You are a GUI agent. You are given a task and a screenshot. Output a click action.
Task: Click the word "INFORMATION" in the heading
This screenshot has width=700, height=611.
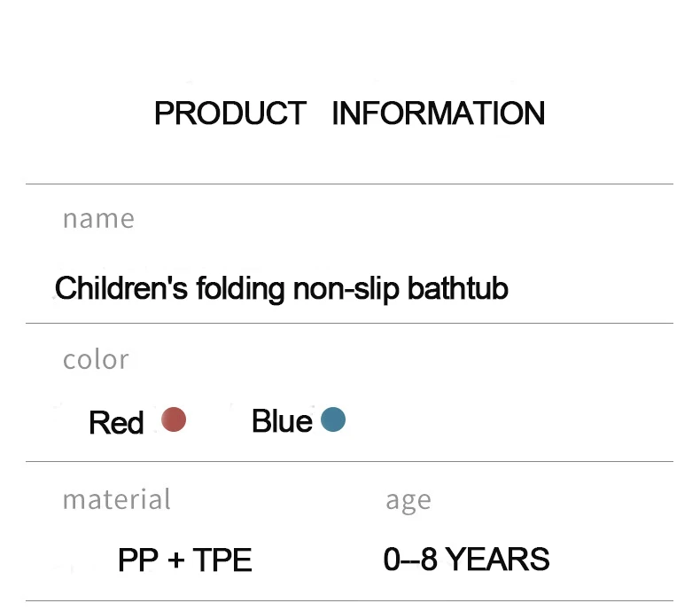pyautogui.click(x=438, y=114)
